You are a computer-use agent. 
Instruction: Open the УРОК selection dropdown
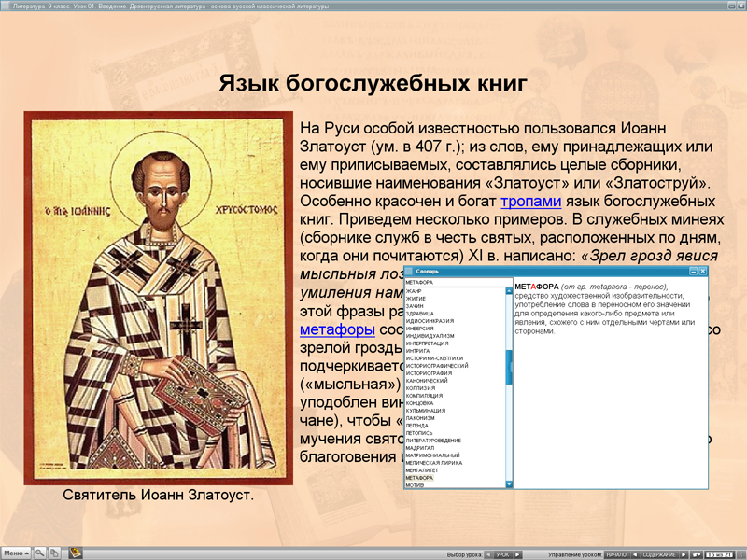[501, 552]
